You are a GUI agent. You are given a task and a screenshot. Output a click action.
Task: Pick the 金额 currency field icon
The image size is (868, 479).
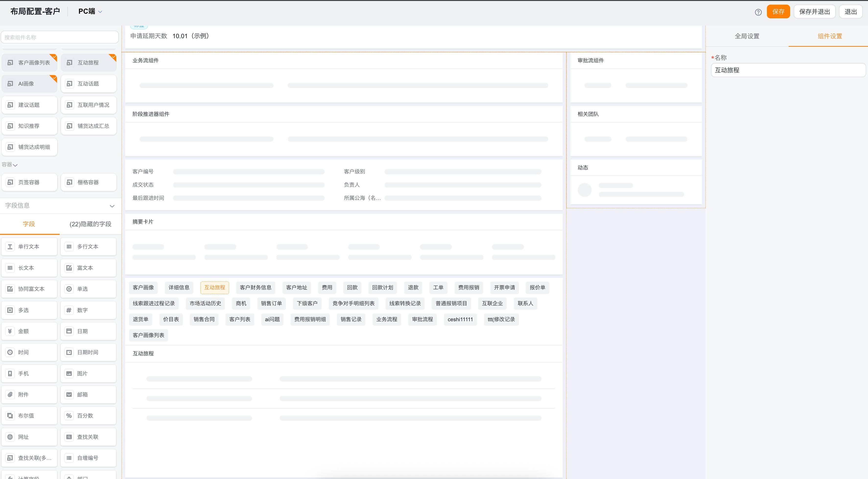pyautogui.click(x=10, y=331)
